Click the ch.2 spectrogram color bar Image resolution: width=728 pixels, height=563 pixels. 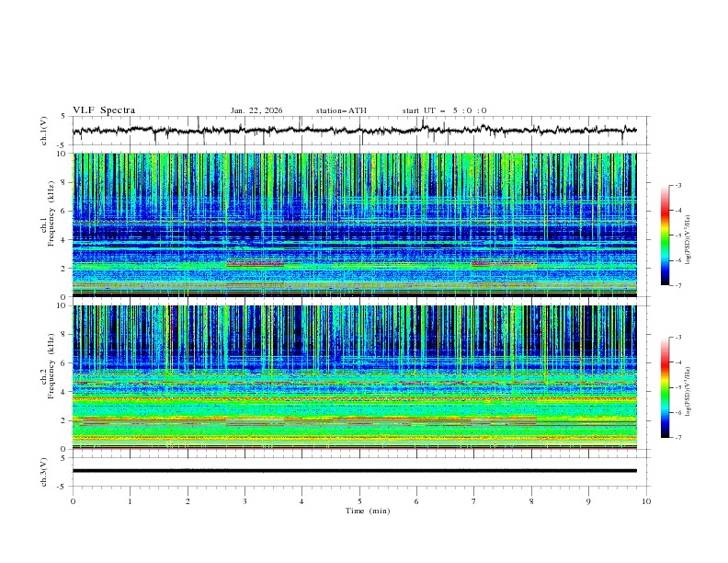pos(665,387)
